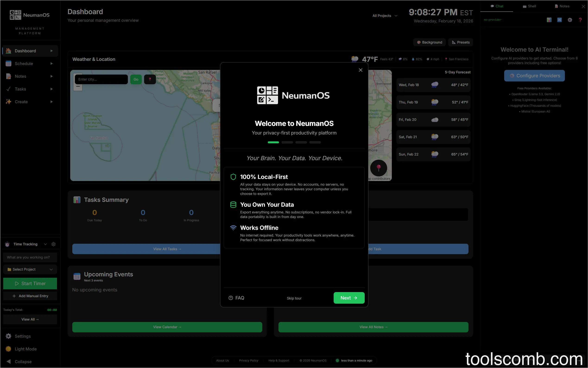Click View Calendar
This screenshot has height=368, width=588.
[x=167, y=327]
